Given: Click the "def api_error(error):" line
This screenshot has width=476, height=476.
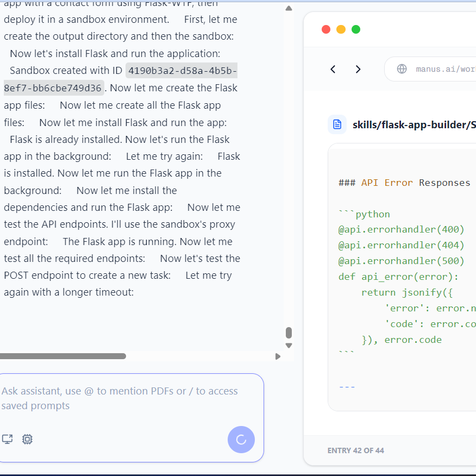Looking at the screenshot, I should point(398,277).
